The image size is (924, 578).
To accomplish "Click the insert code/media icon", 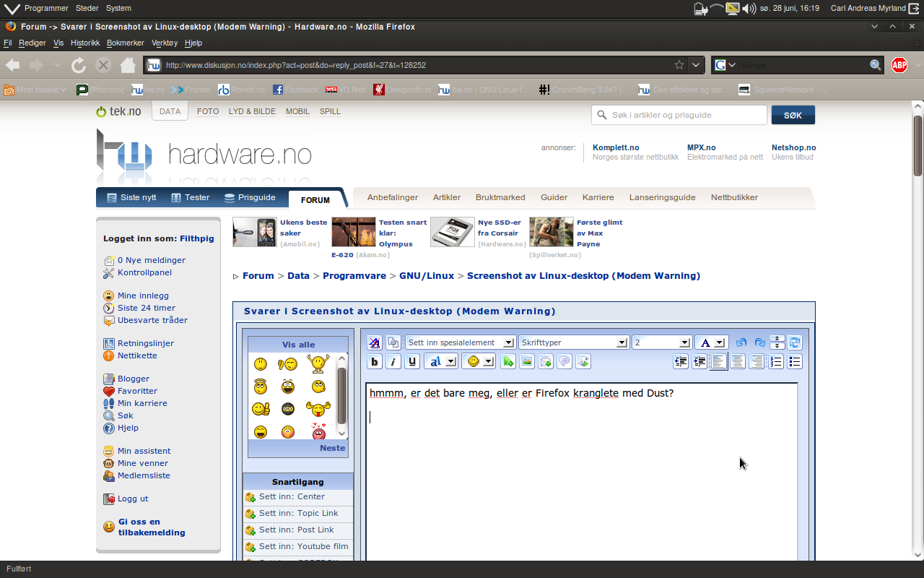I will [583, 362].
